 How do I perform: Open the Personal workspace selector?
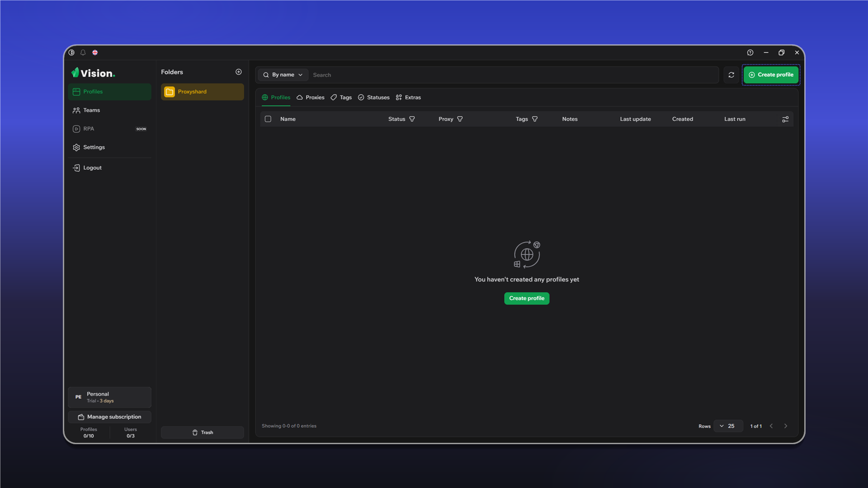(109, 397)
